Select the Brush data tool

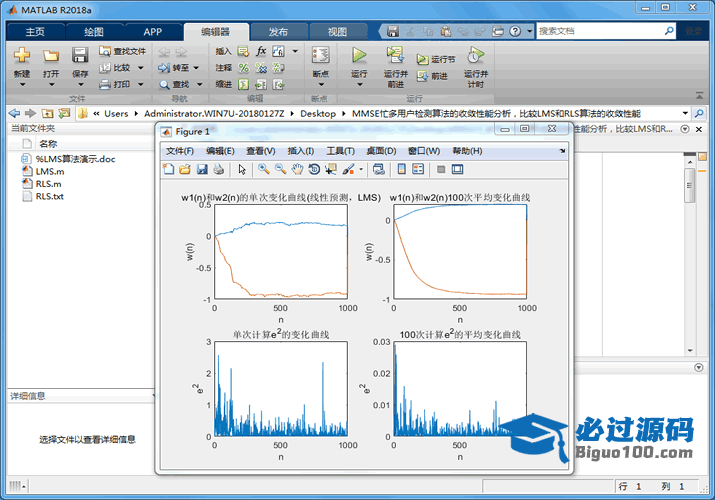tap(348, 170)
